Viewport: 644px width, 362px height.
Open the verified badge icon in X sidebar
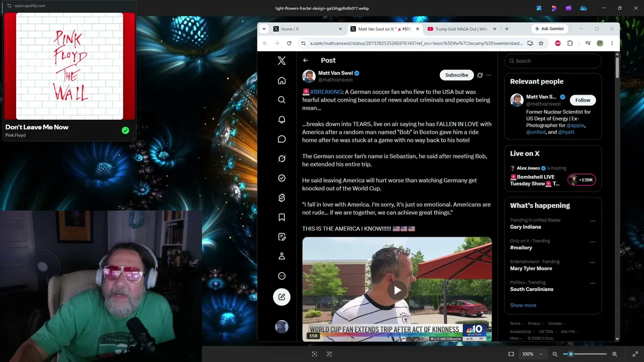[x=282, y=178]
